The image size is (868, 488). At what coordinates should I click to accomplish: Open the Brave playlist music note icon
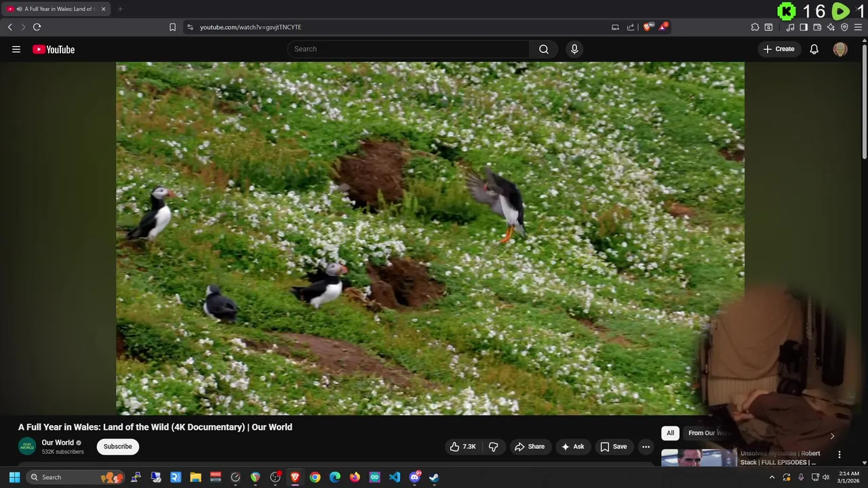tap(790, 27)
